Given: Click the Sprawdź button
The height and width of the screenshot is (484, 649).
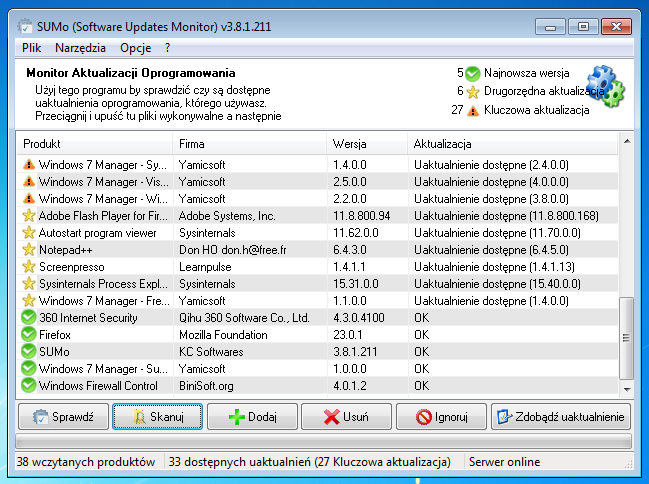Looking at the screenshot, I should pyautogui.click(x=63, y=417).
